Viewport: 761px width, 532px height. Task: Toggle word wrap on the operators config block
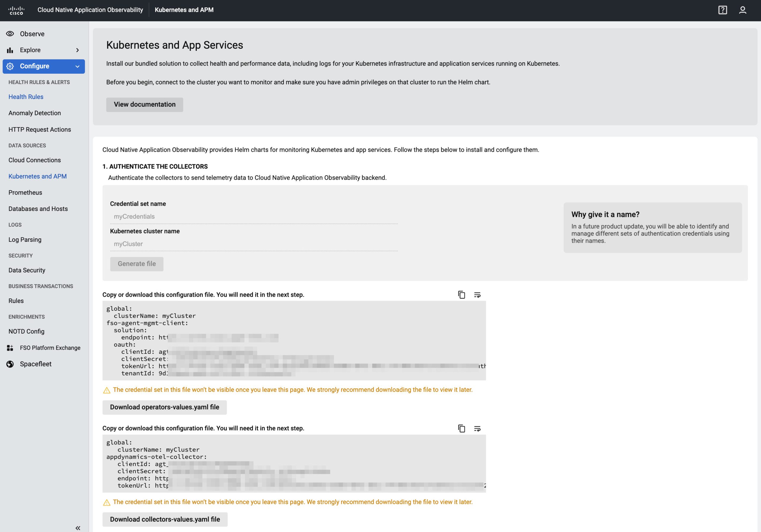click(x=477, y=295)
